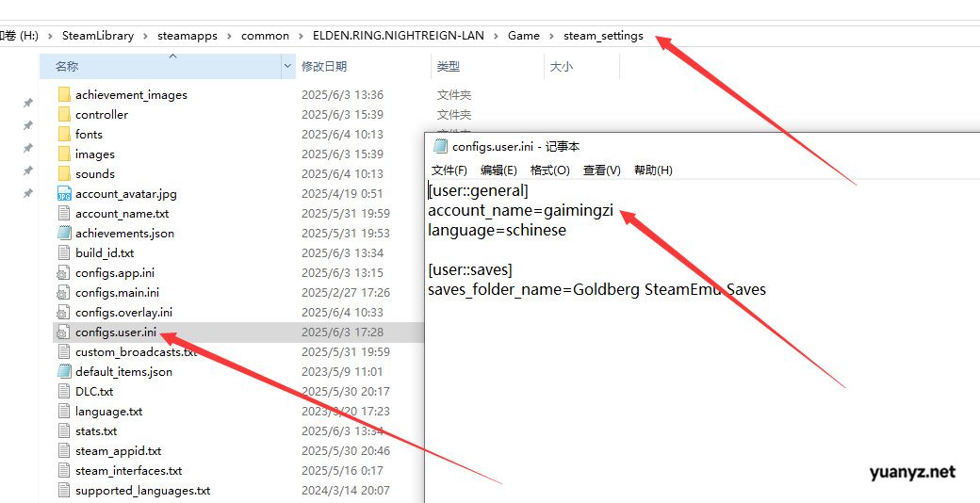Click the account_name.txt file icon
This screenshot has width=980, height=503.
click(64, 213)
